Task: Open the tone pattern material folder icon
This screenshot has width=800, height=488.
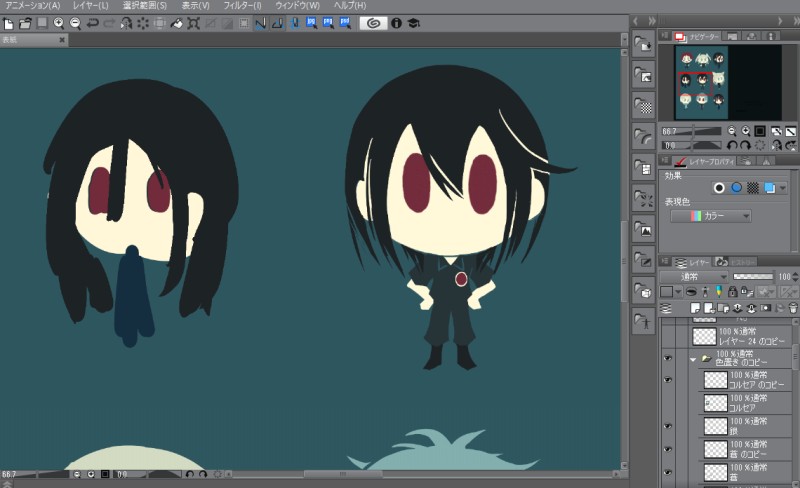Action: coord(643,106)
